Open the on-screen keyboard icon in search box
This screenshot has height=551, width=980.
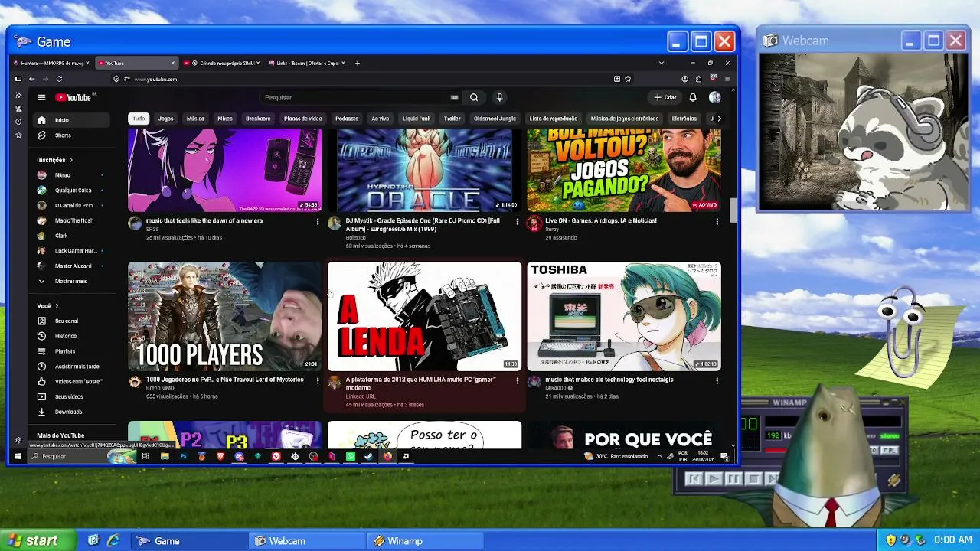click(x=454, y=97)
